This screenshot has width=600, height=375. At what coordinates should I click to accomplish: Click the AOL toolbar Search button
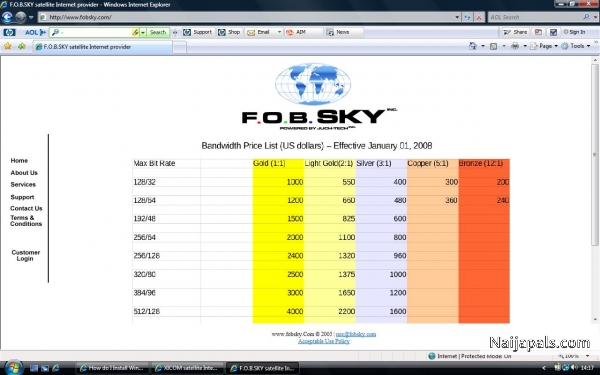[x=158, y=32]
